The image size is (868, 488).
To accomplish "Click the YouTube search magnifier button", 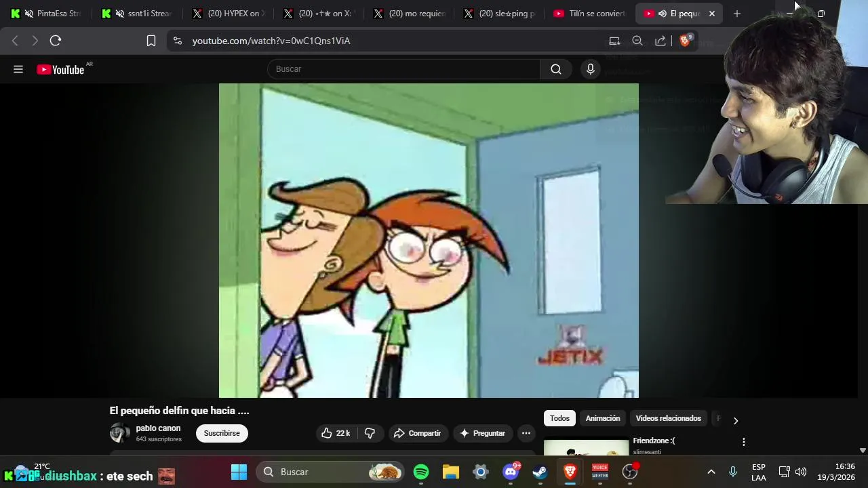I will [556, 69].
